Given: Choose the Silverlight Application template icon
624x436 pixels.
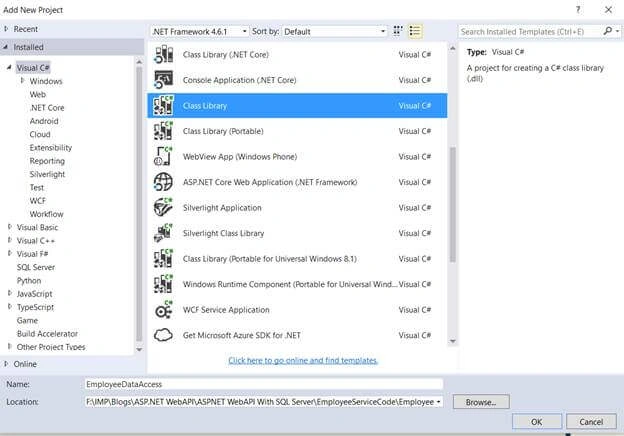Looking at the screenshot, I should tap(164, 208).
